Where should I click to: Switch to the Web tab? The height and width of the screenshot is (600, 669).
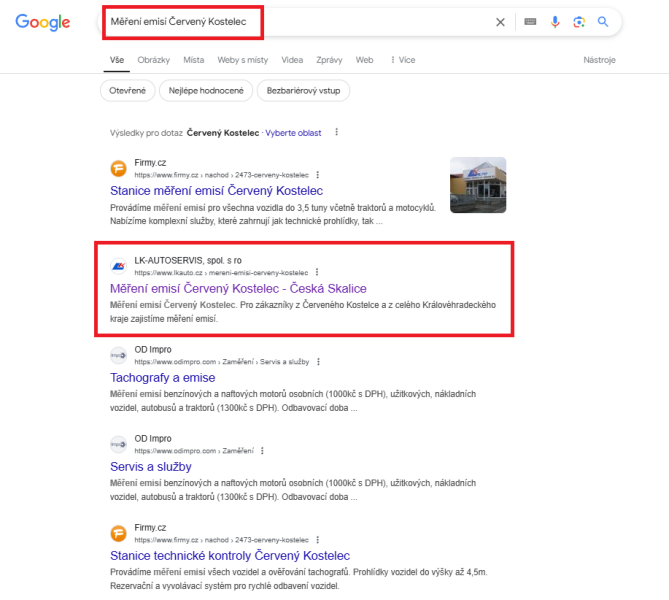[364, 60]
